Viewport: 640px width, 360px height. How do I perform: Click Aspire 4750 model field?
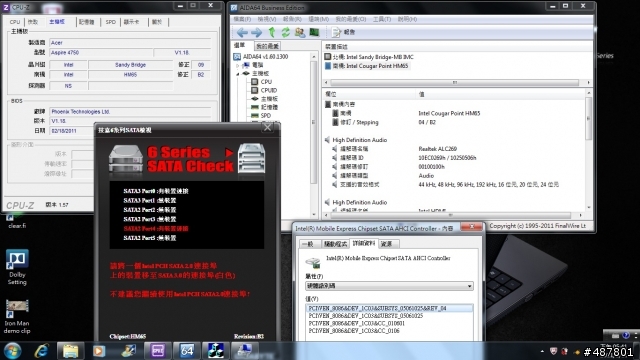pos(101,53)
